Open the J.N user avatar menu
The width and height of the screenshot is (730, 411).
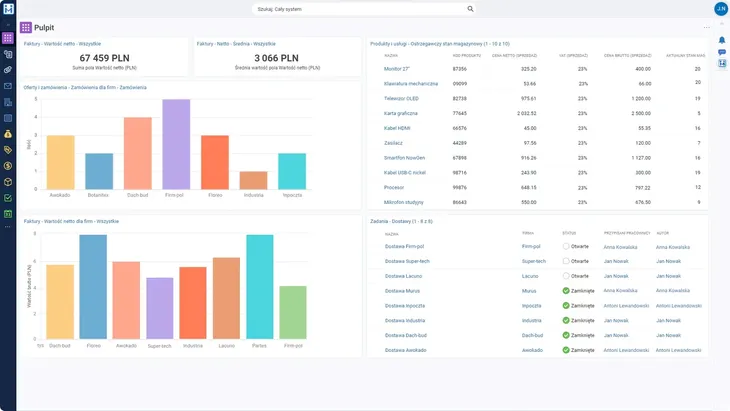tap(720, 9)
